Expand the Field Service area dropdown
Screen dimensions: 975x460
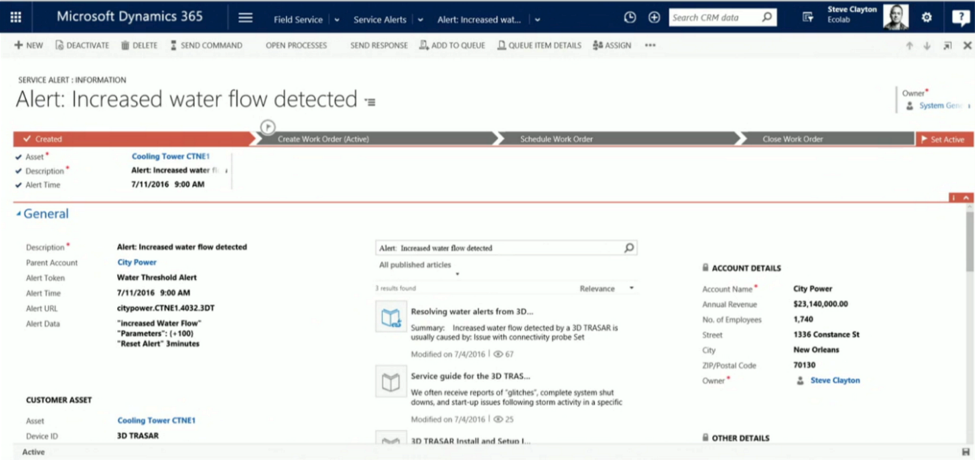337,19
